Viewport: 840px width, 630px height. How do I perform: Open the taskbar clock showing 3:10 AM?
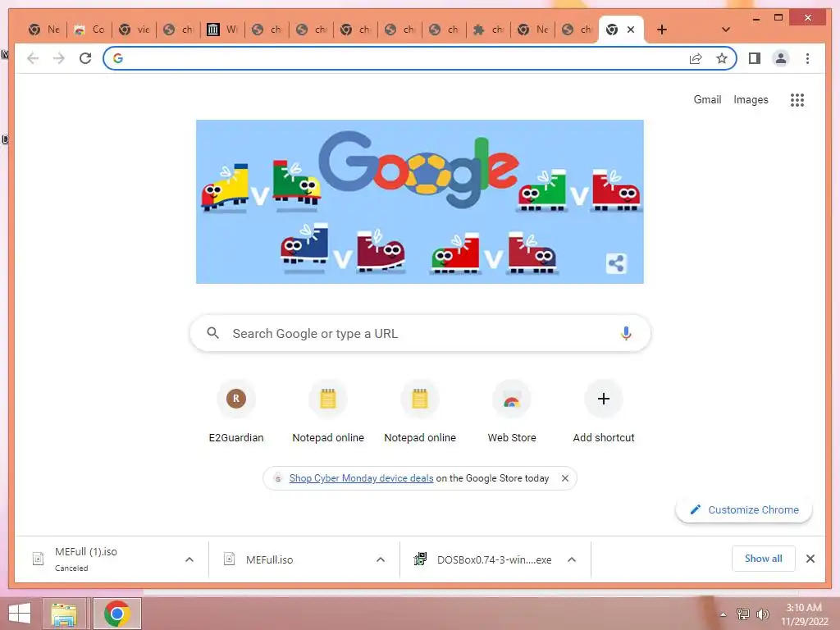[804, 614]
